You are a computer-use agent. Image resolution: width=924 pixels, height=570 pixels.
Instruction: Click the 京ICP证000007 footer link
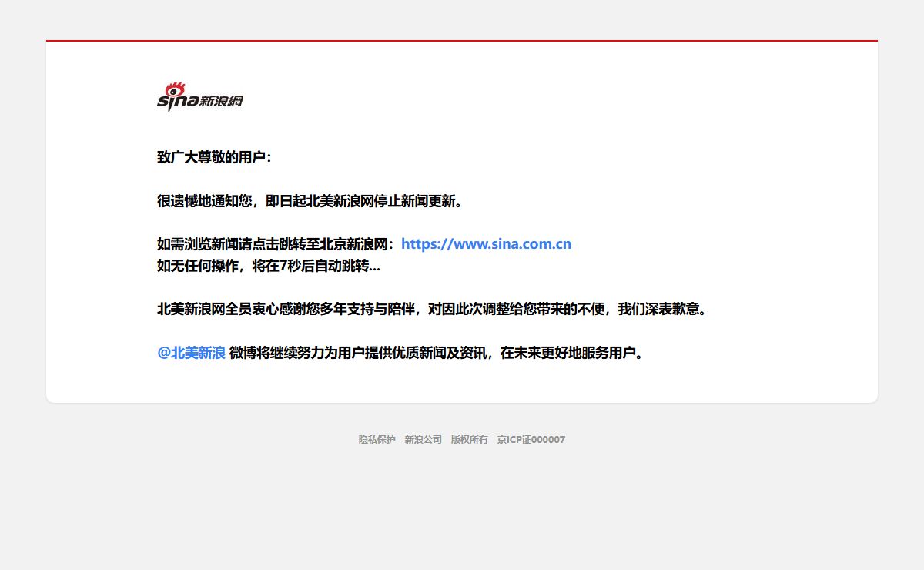pyautogui.click(x=531, y=440)
